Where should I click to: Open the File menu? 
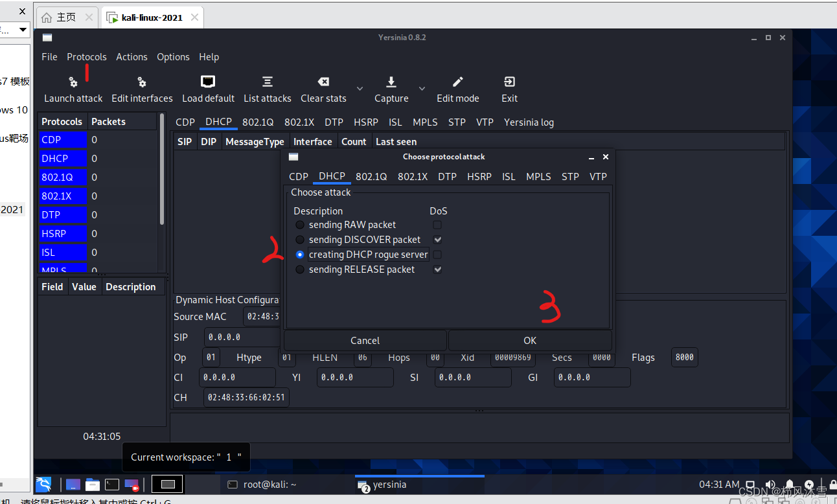49,57
